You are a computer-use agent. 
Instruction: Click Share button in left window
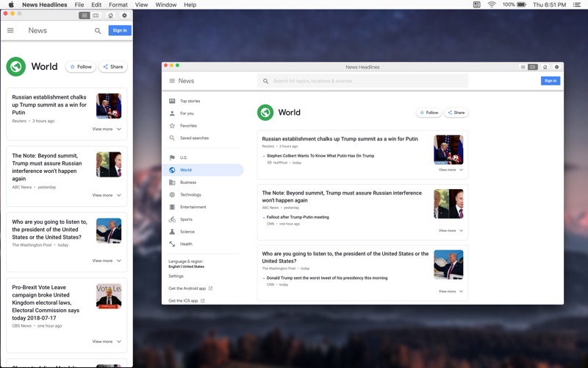point(113,66)
